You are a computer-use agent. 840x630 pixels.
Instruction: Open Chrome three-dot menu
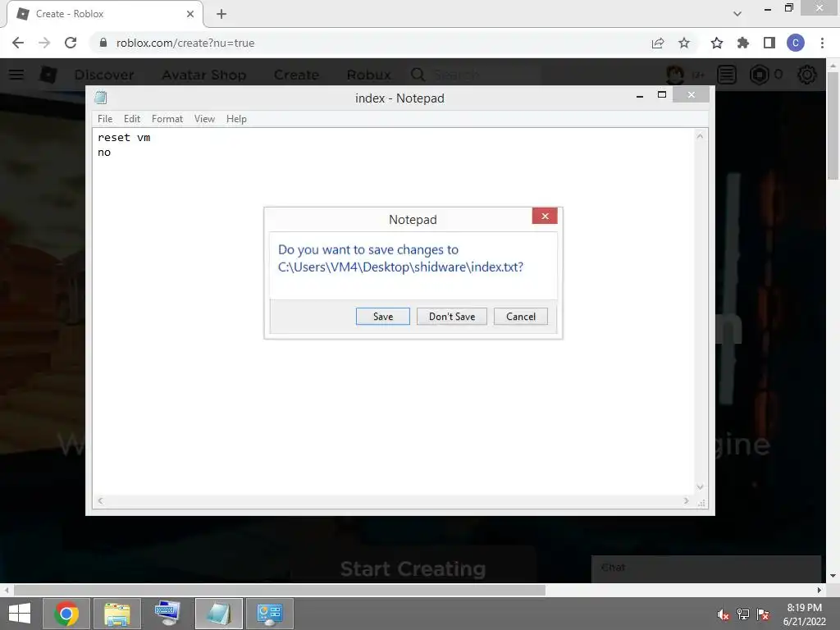point(822,43)
